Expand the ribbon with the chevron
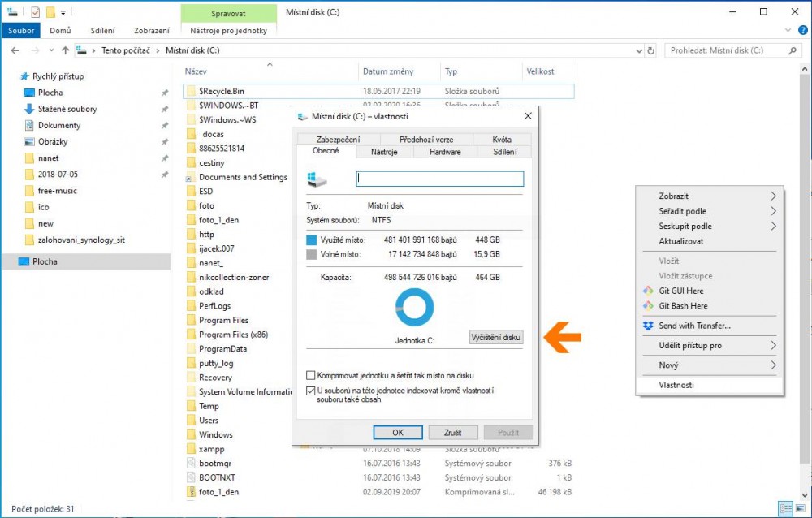Image resolution: width=812 pixels, height=518 pixels. click(x=789, y=30)
